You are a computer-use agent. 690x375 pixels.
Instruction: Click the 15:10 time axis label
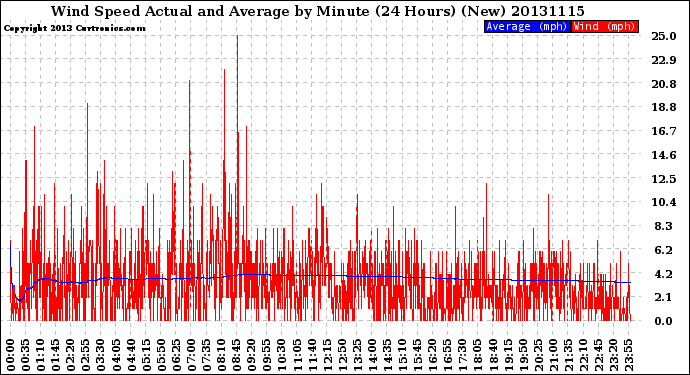402,355
